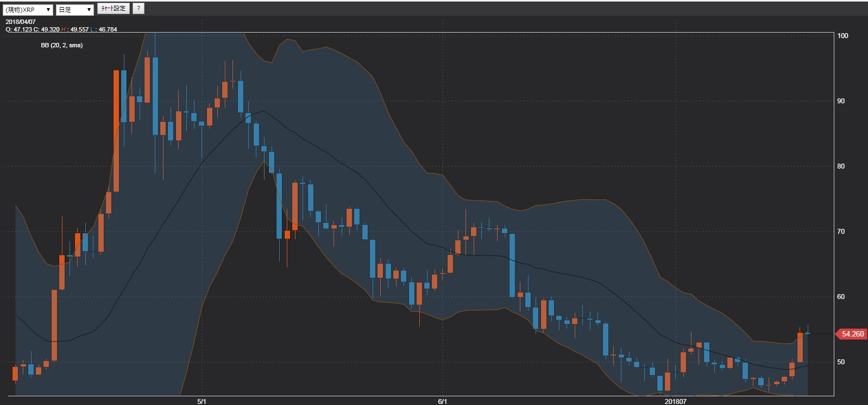The width and height of the screenshot is (868, 405).
Task: Open help with the ? button
Action: (139, 9)
